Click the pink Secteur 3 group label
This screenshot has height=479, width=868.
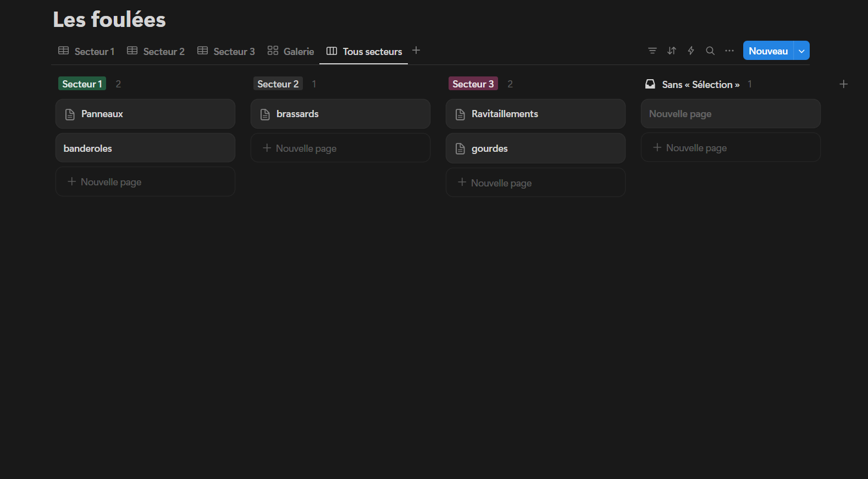tap(473, 84)
